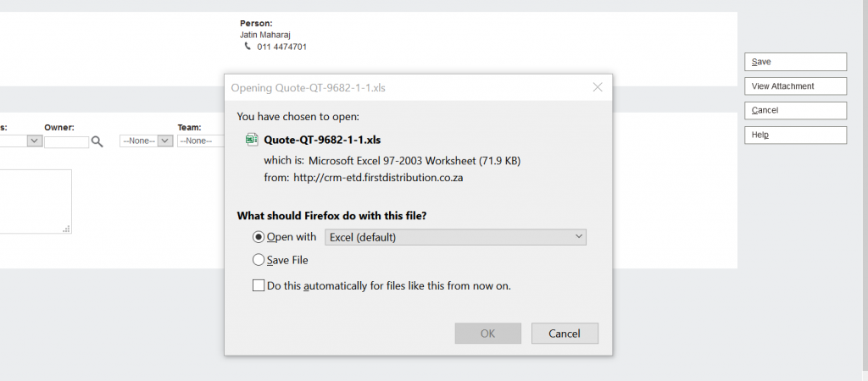
Task: Select the Open with radio button
Action: pos(259,237)
